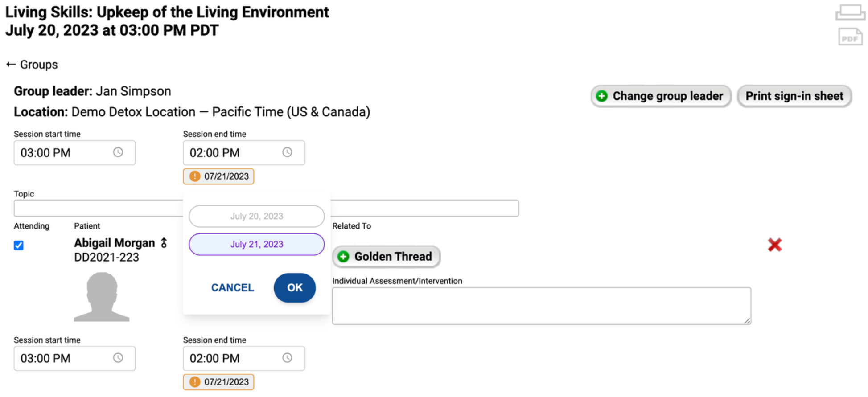Select July 21, 2023 date option
Viewport: 868px width, 397px height.
tap(256, 244)
